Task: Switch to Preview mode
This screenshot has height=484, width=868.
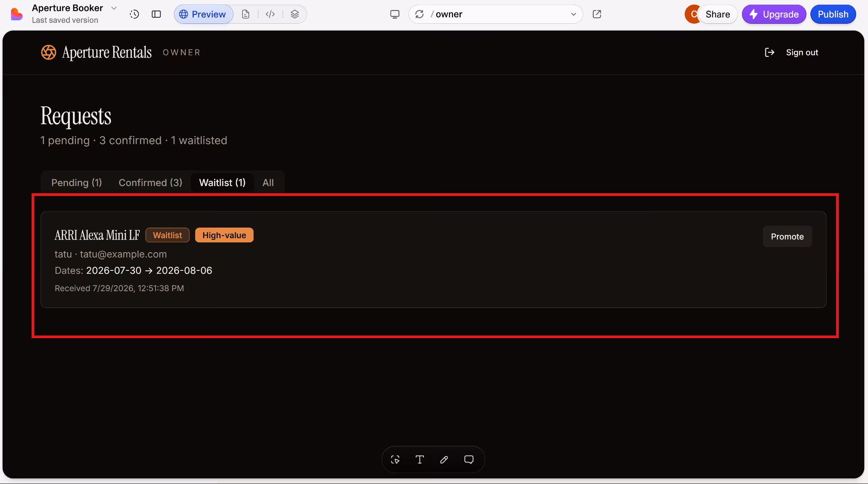Action: click(x=203, y=14)
